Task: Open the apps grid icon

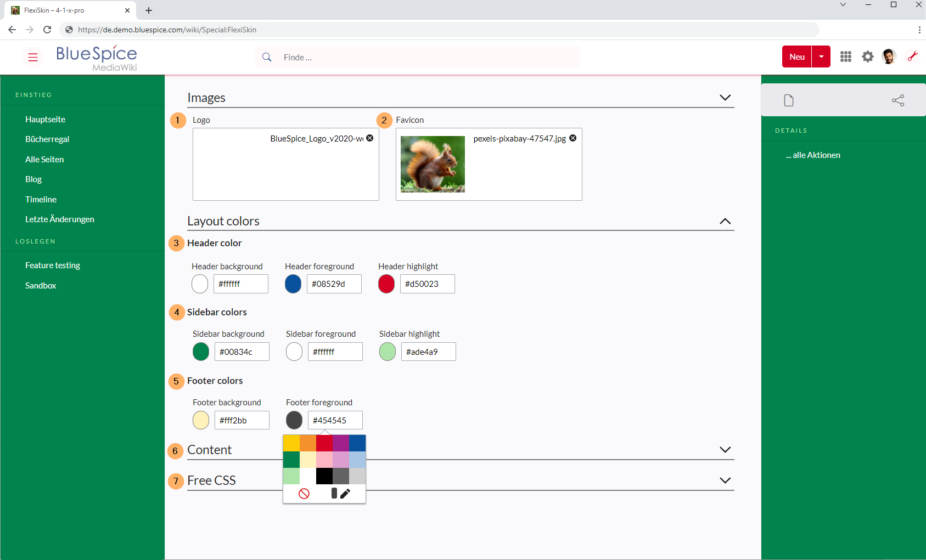Action: pos(846,56)
